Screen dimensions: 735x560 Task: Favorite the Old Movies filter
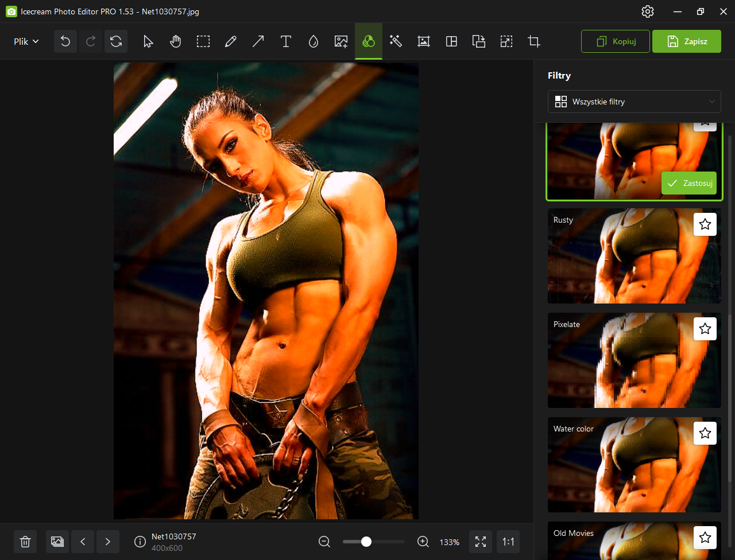(x=705, y=538)
